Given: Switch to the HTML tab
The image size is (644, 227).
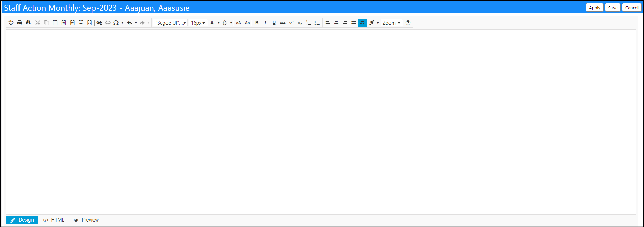Looking at the screenshot, I should click(x=53, y=220).
